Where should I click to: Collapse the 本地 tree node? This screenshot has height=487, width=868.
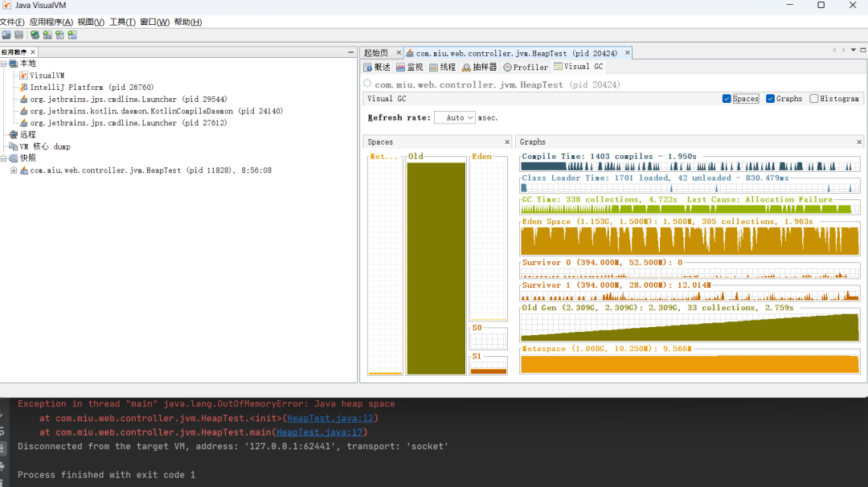pos(4,63)
